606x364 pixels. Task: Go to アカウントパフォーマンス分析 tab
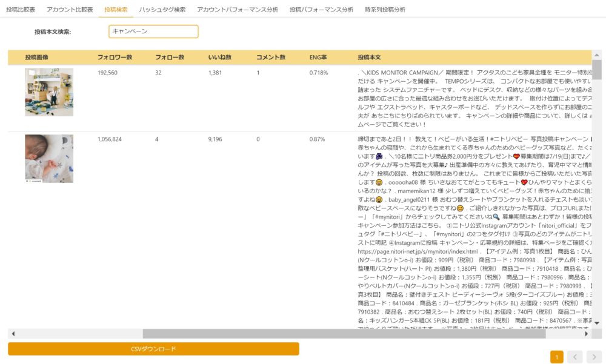[x=238, y=10]
